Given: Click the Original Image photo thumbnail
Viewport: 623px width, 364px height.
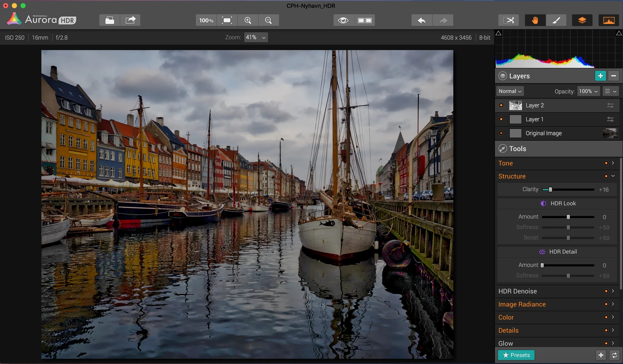Looking at the screenshot, I should [610, 133].
